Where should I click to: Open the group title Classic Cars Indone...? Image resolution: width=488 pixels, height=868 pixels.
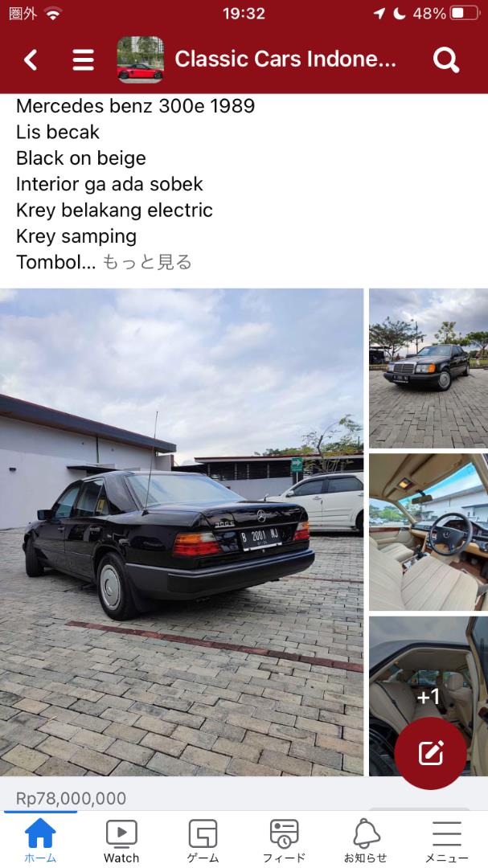286,59
